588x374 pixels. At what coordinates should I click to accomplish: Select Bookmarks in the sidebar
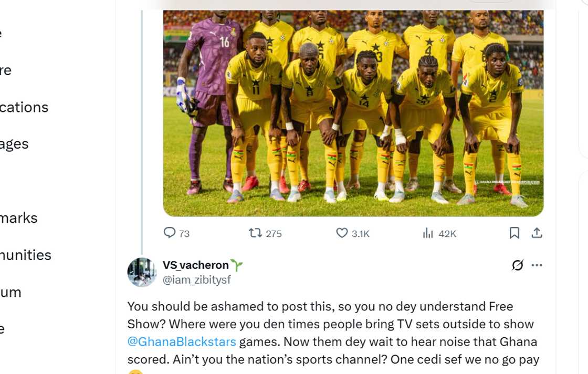point(18,218)
